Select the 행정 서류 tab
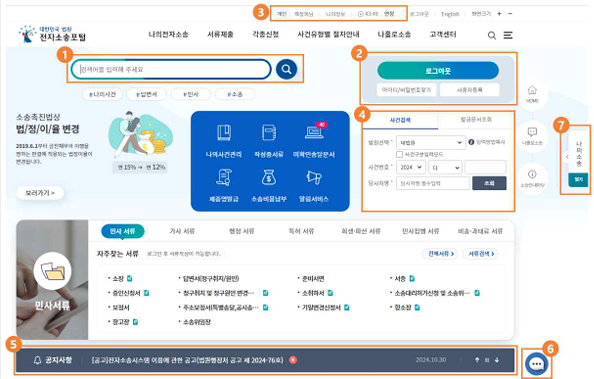This screenshot has width=594, height=379. point(241,231)
